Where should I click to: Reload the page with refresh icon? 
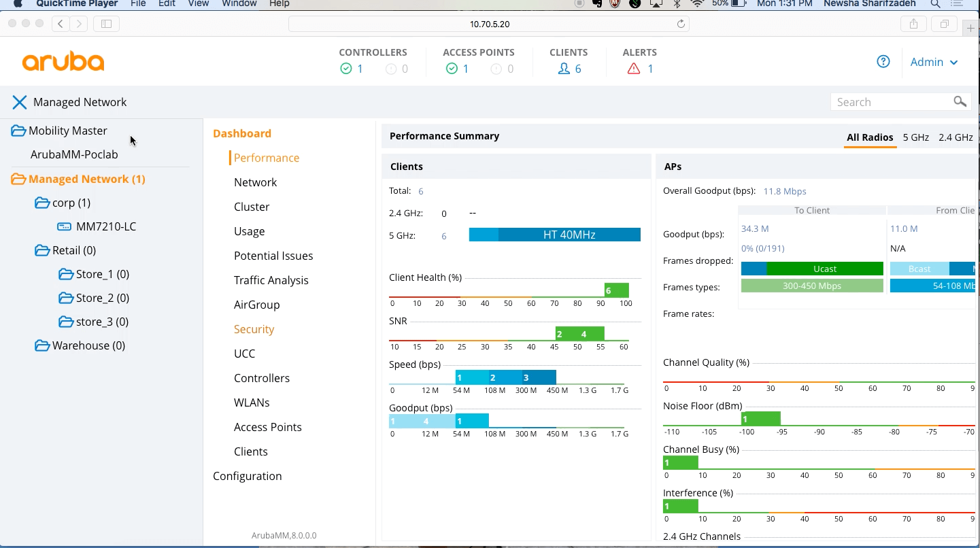point(681,24)
